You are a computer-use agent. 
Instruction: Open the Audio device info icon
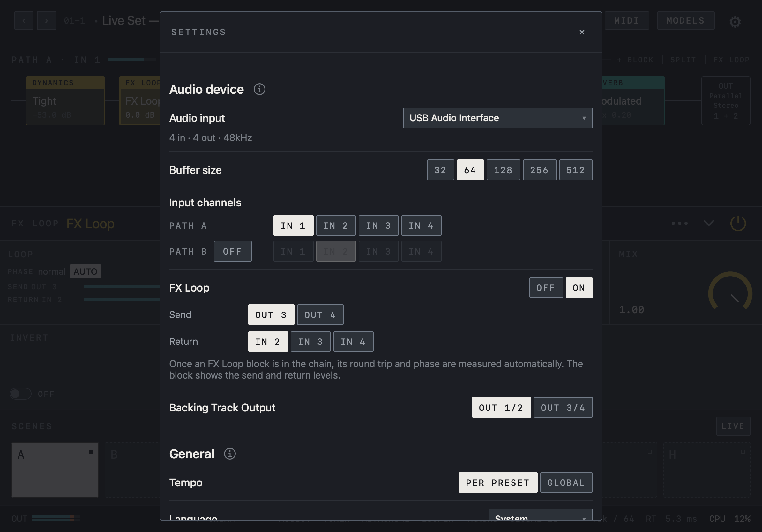[259, 89]
